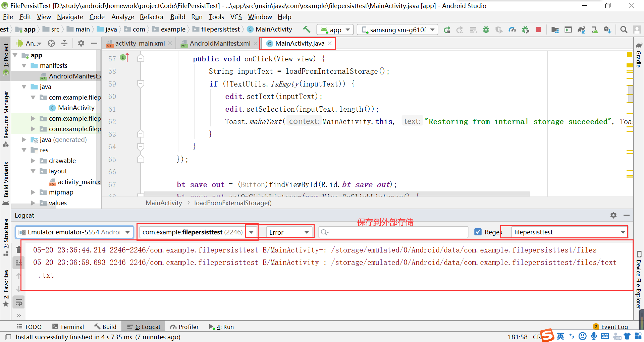Hide the Logcat panel with minus icon
Image resolution: width=644 pixels, height=342 pixels.
627,215
